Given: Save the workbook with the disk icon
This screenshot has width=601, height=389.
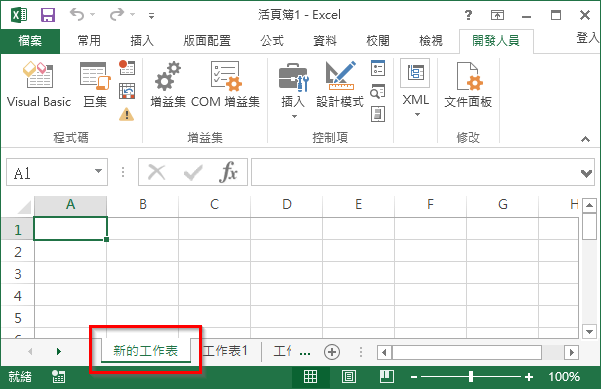Looking at the screenshot, I should tap(48, 15).
